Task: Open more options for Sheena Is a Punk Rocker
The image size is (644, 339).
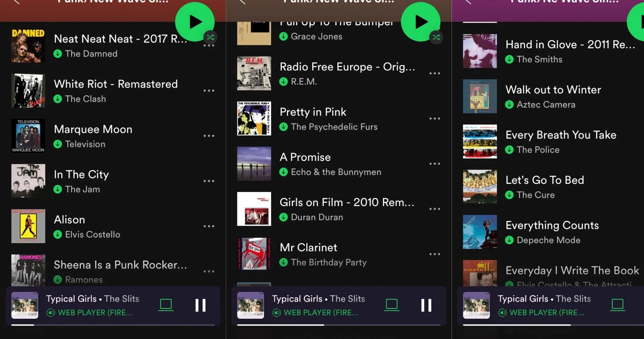Action: (209, 272)
